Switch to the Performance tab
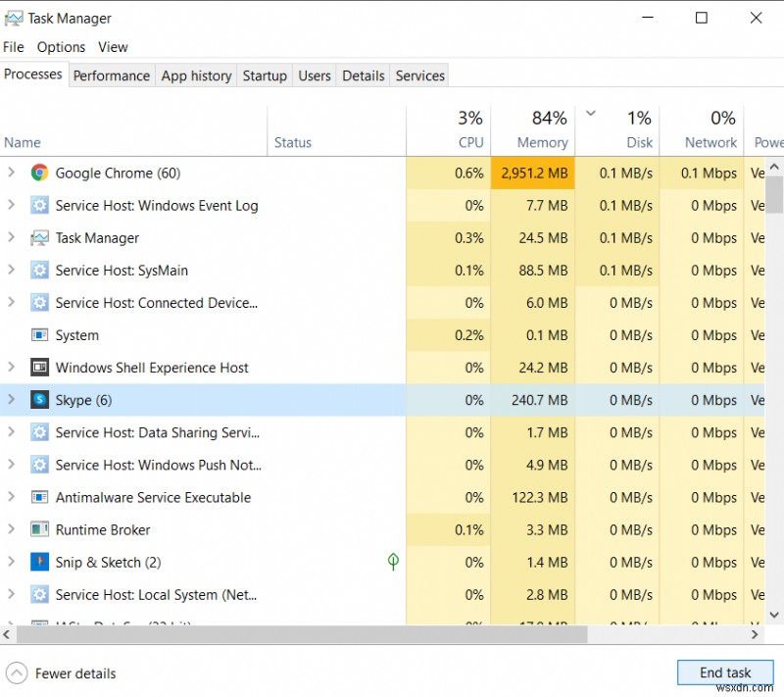 pyautogui.click(x=111, y=75)
